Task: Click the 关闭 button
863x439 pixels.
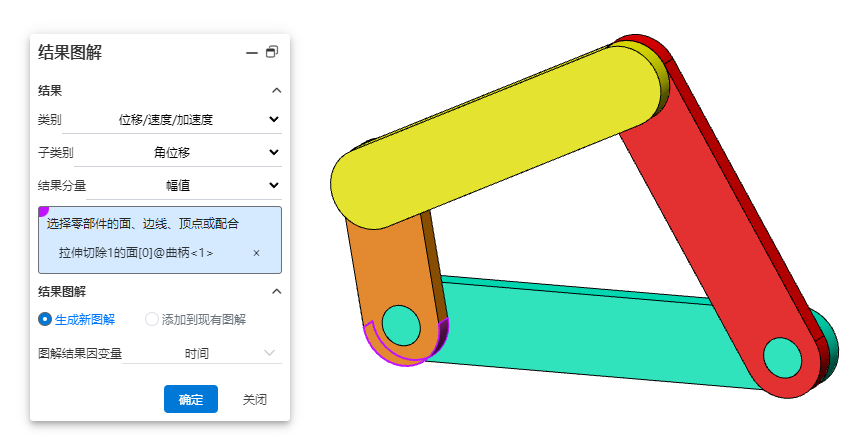Action: pyautogui.click(x=254, y=399)
